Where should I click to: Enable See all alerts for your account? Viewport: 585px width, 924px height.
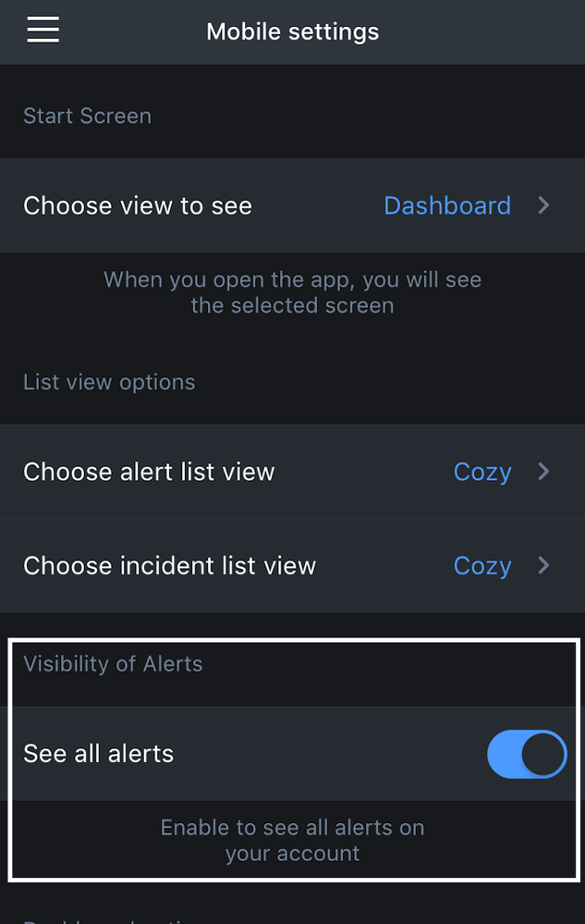click(526, 754)
